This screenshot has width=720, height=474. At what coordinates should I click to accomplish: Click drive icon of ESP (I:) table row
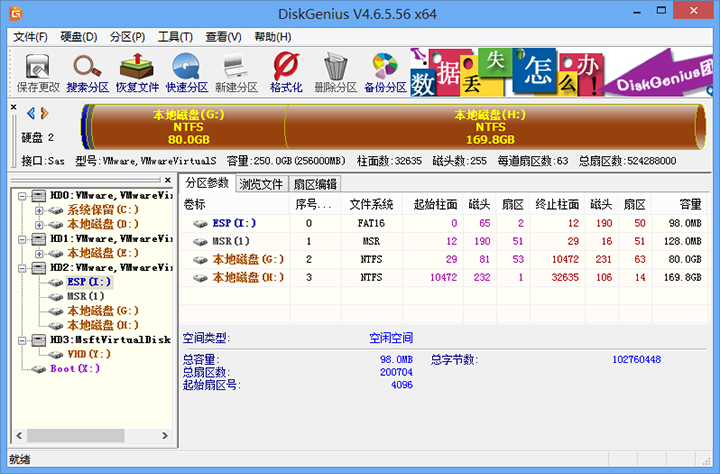tap(200, 224)
